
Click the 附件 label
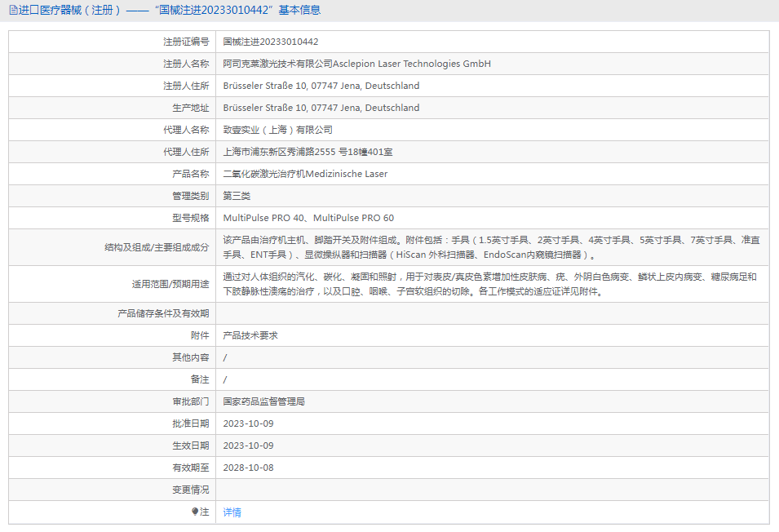(200, 335)
